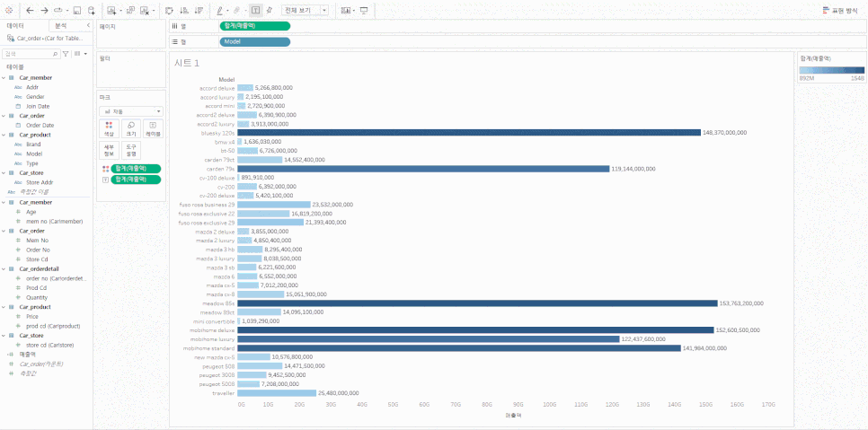Click the filter funnel icon in data pane
The image size is (868, 430).
[66, 54]
